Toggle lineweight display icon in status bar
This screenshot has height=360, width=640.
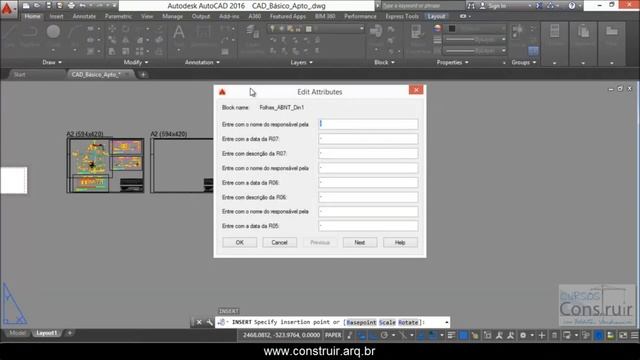coord(451,336)
